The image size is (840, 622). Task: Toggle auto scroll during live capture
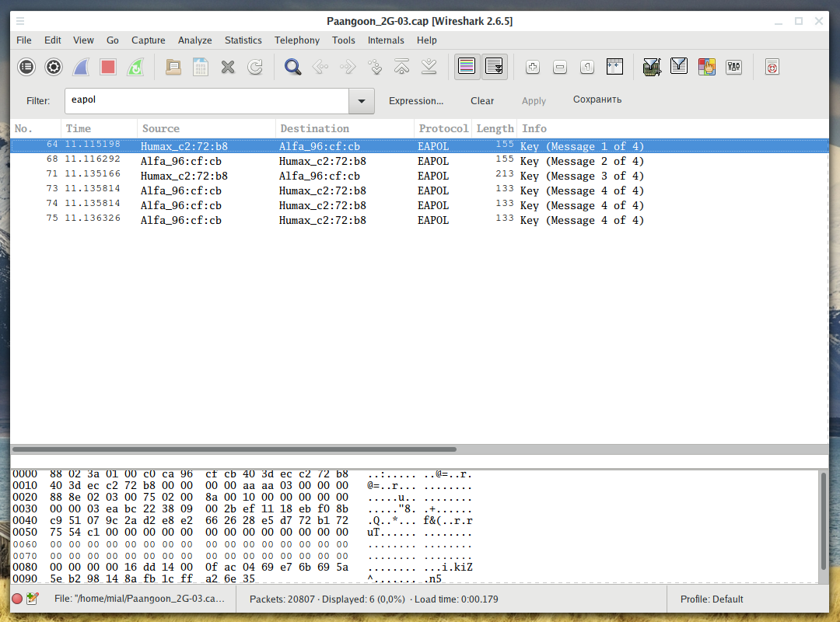494,67
